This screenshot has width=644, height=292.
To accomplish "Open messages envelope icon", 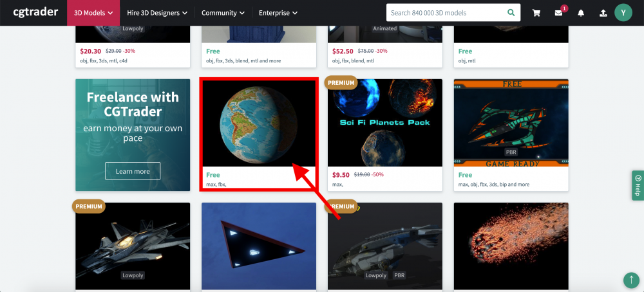I will [x=558, y=13].
